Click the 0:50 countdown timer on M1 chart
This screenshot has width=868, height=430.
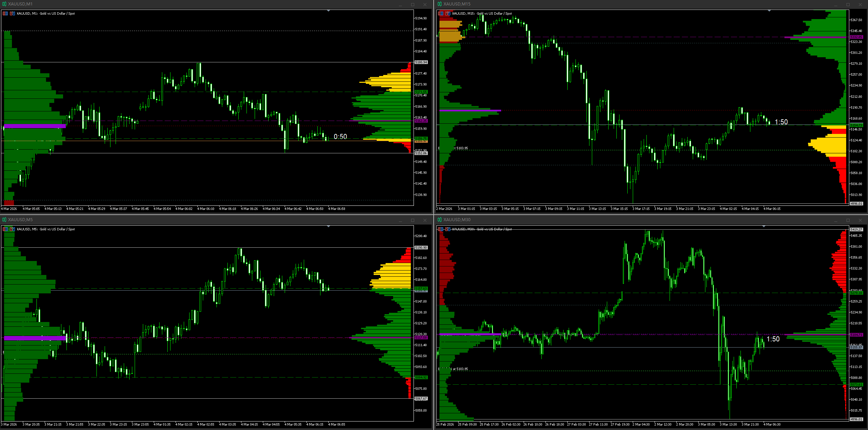(340, 137)
